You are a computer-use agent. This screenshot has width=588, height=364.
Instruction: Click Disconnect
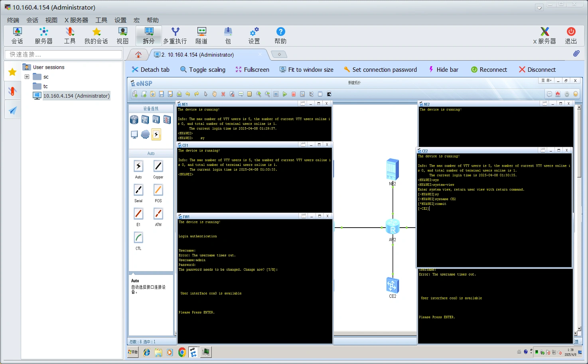tap(537, 69)
